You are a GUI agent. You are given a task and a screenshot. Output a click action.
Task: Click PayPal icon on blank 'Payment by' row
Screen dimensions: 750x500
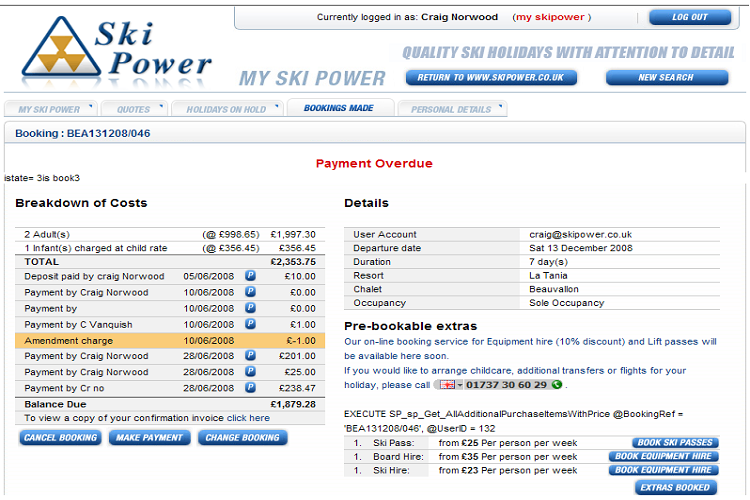(250, 308)
